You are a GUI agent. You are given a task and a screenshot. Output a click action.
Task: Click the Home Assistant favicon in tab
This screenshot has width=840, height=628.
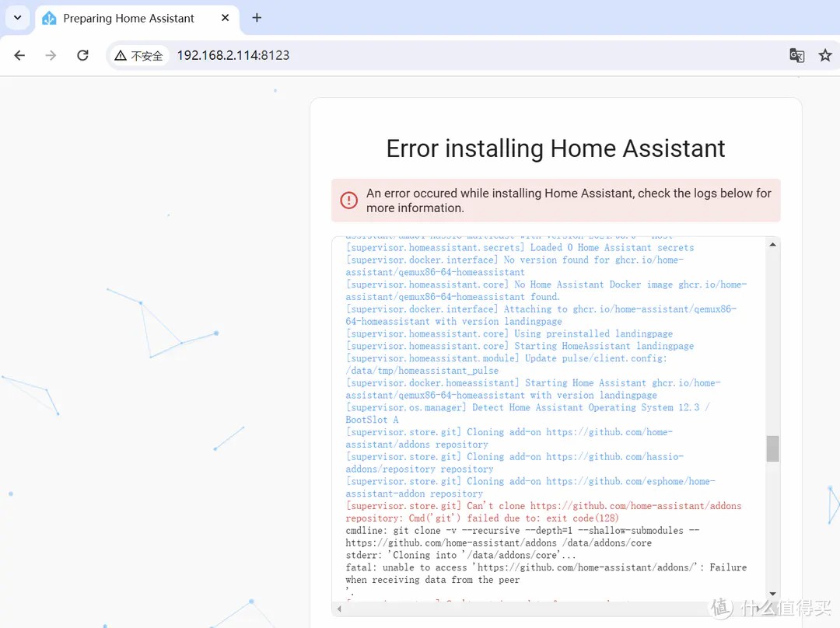pyautogui.click(x=50, y=18)
